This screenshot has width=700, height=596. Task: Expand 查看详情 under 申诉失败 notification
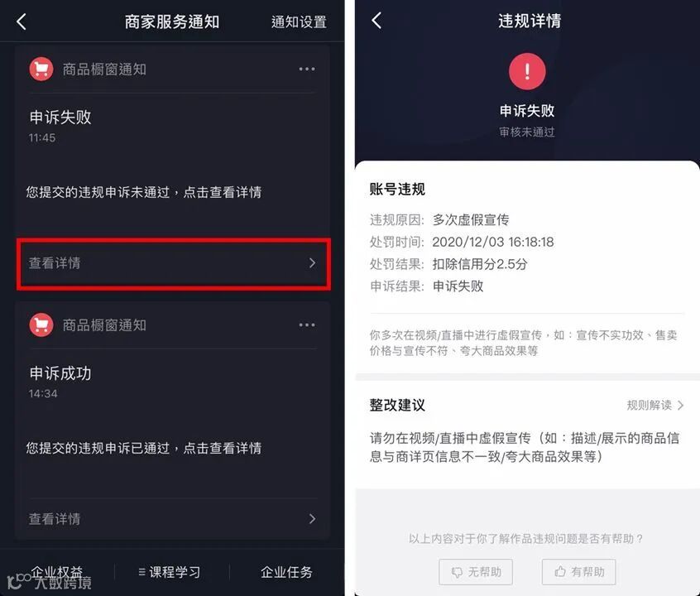click(x=173, y=263)
